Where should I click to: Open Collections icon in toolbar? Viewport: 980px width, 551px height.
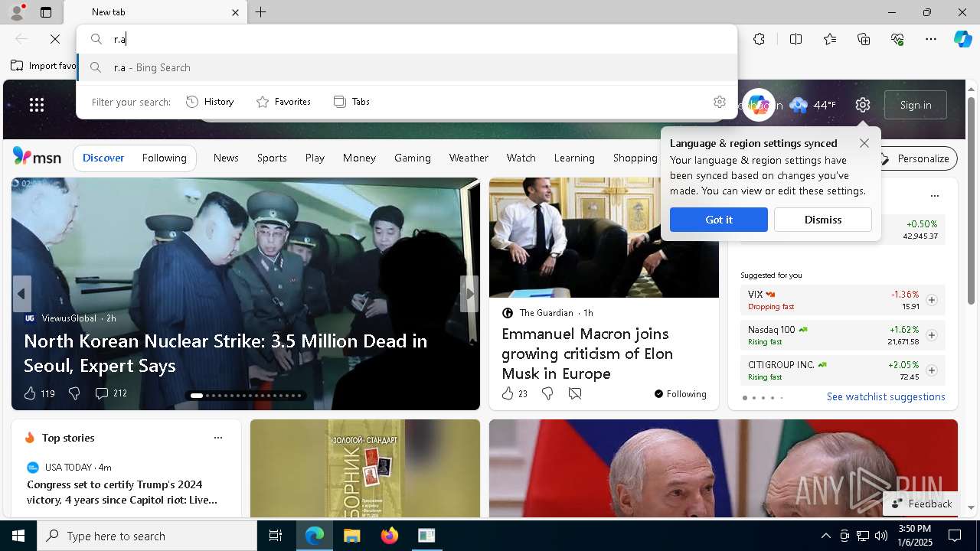pos(864,39)
